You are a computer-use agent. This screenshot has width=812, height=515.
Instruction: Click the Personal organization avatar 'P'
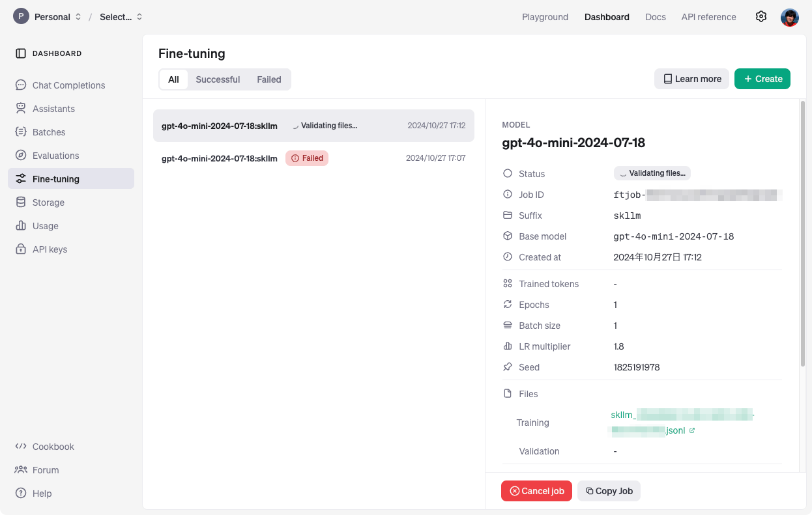coord(21,17)
